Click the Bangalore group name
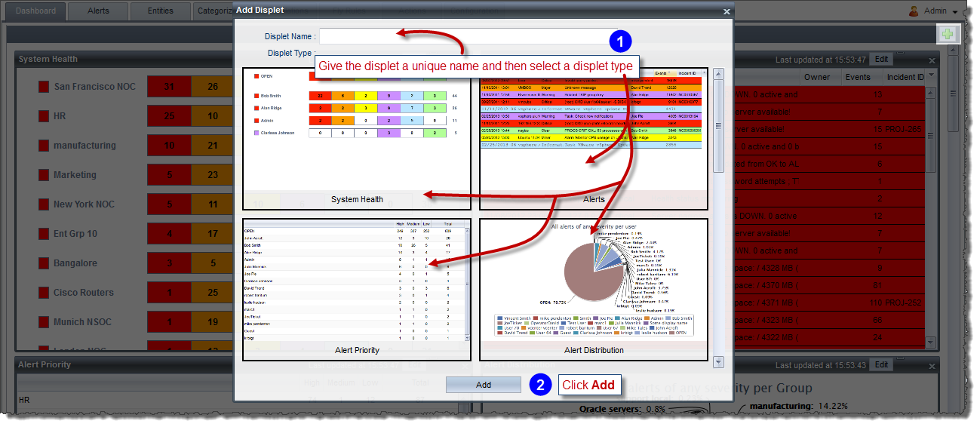The width and height of the screenshot is (980, 427). [x=75, y=263]
